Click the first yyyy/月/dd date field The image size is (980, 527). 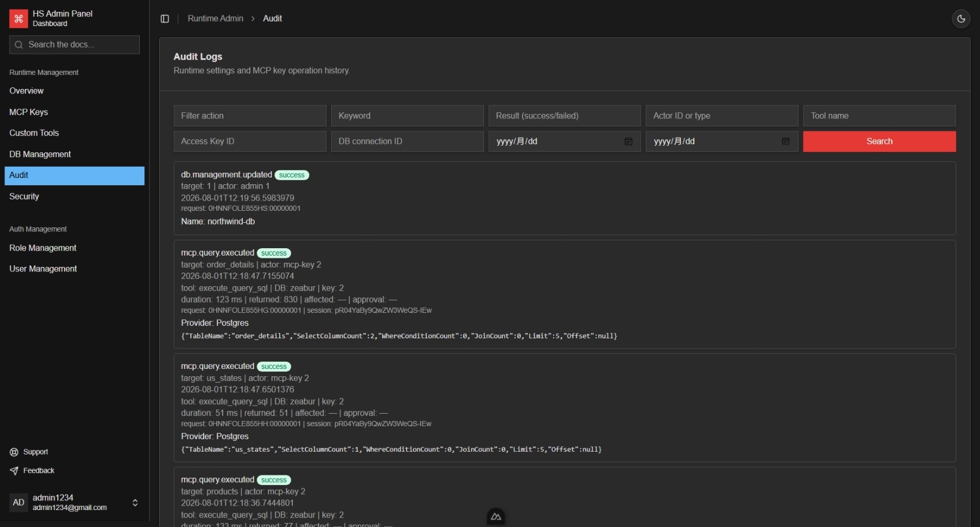tap(564, 142)
